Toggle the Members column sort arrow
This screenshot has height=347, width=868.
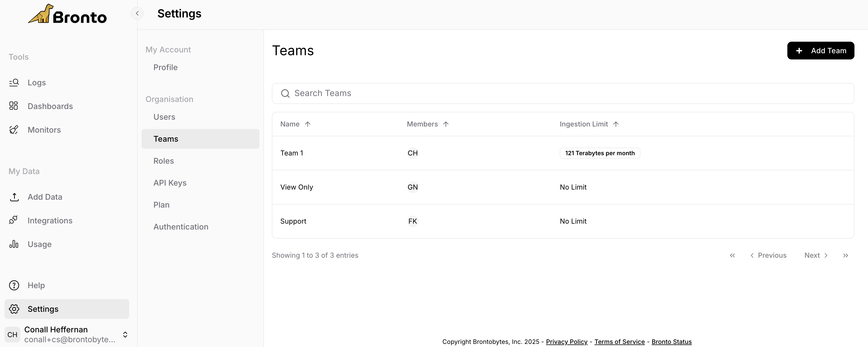pyautogui.click(x=446, y=124)
